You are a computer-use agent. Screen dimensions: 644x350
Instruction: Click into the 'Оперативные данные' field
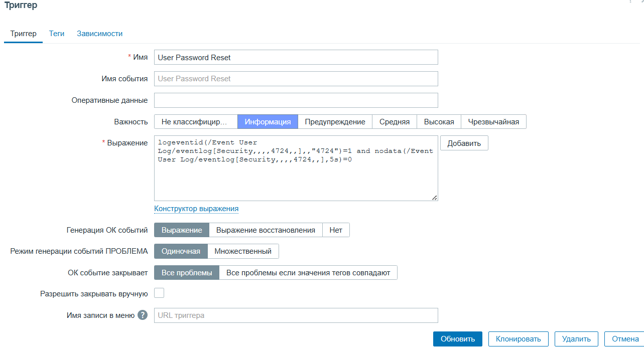click(296, 100)
